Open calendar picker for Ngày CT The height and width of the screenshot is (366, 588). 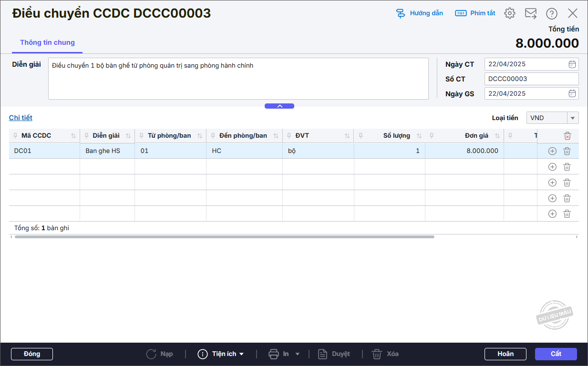(x=572, y=64)
